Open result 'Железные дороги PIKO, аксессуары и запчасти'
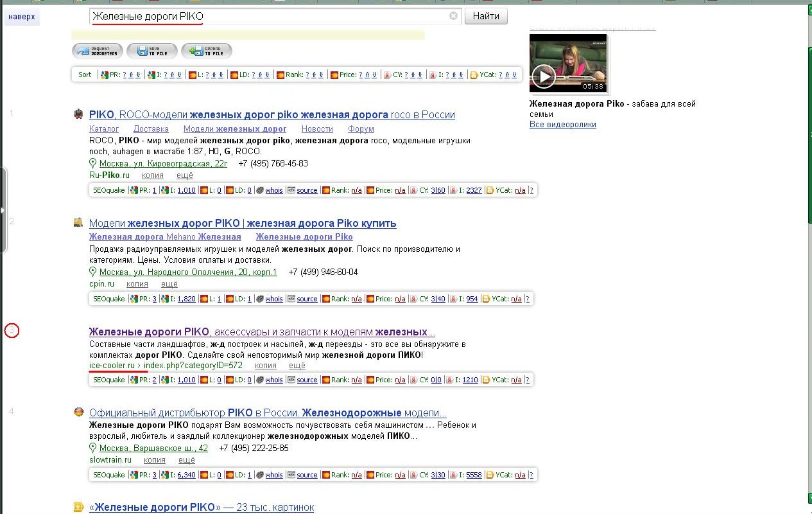Image resolution: width=812 pixels, height=514 pixels. [x=262, y=332]
